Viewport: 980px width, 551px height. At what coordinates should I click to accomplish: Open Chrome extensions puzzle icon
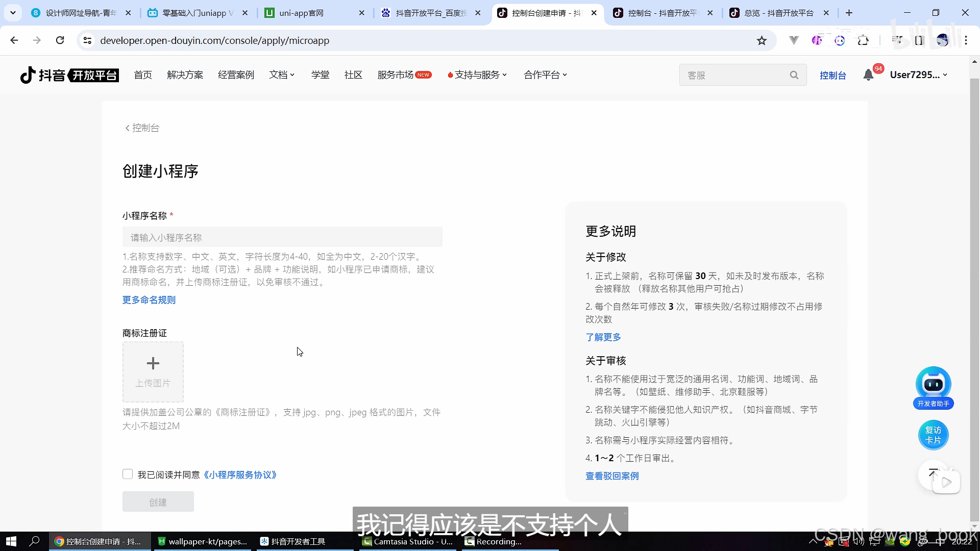[863, 40]
